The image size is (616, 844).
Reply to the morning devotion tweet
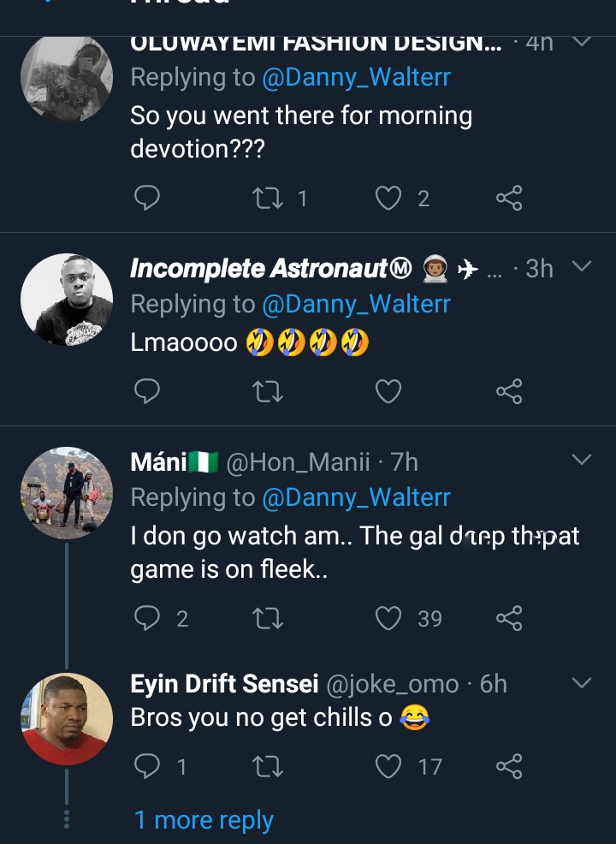pyautogui.click(x=148, y=199)
